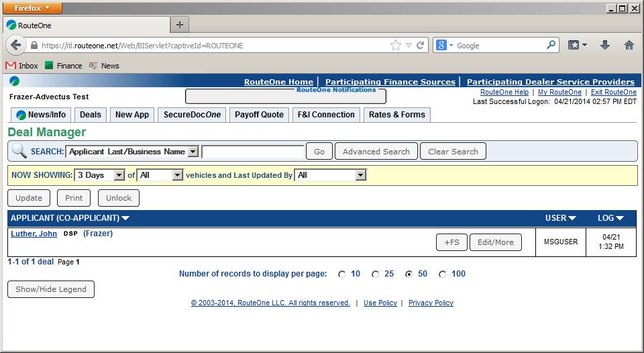
Task: Switch to the Deals tab
Action: 91,115
